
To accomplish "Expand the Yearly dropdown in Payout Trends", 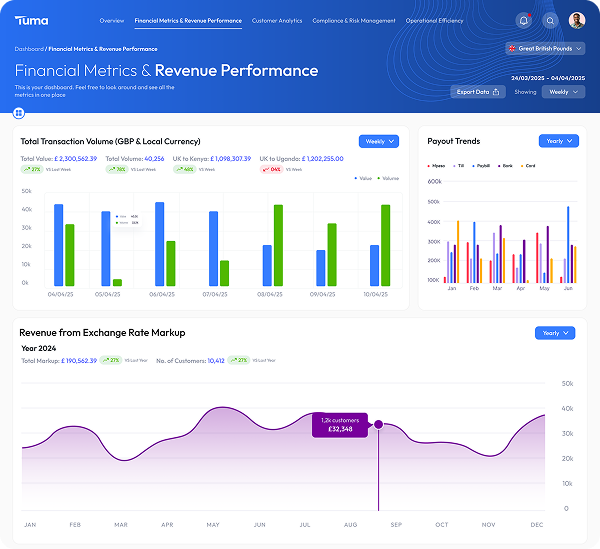I will 558,141.
